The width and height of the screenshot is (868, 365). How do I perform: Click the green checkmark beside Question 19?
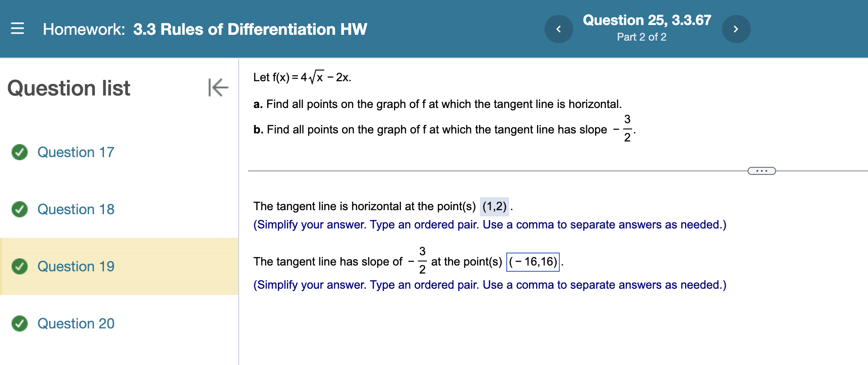(19, 266)
